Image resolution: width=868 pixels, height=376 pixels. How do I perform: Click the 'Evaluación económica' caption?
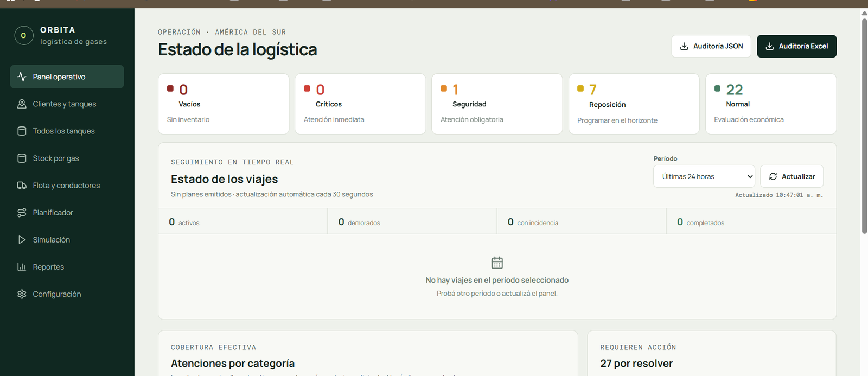point(749,119)
